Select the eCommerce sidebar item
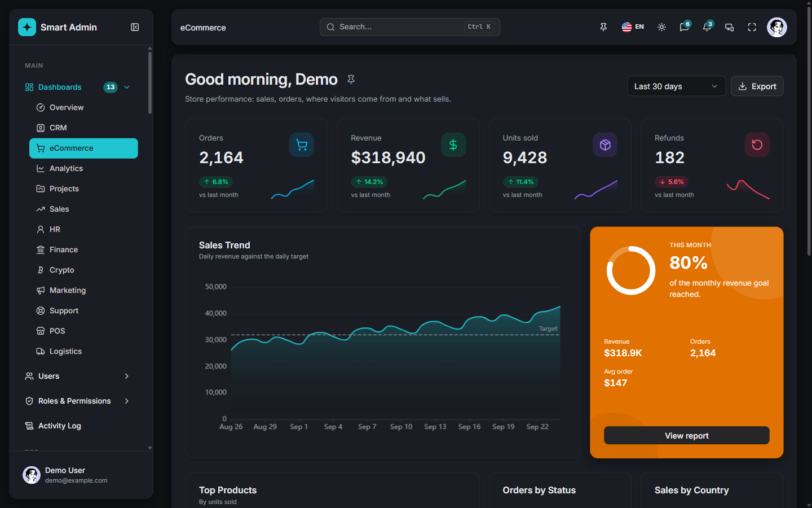Image resolution: width=812 pixels, height=508 pixels. click(83, 148)
